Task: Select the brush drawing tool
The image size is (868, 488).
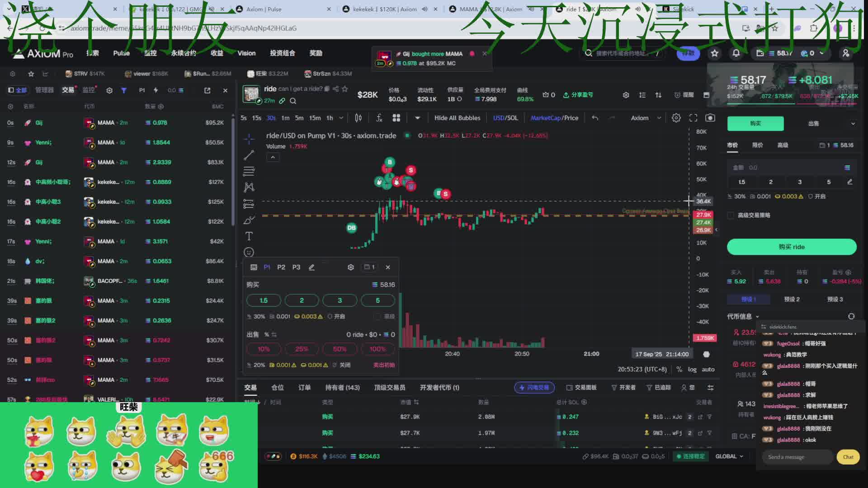Action: [249, 220]
